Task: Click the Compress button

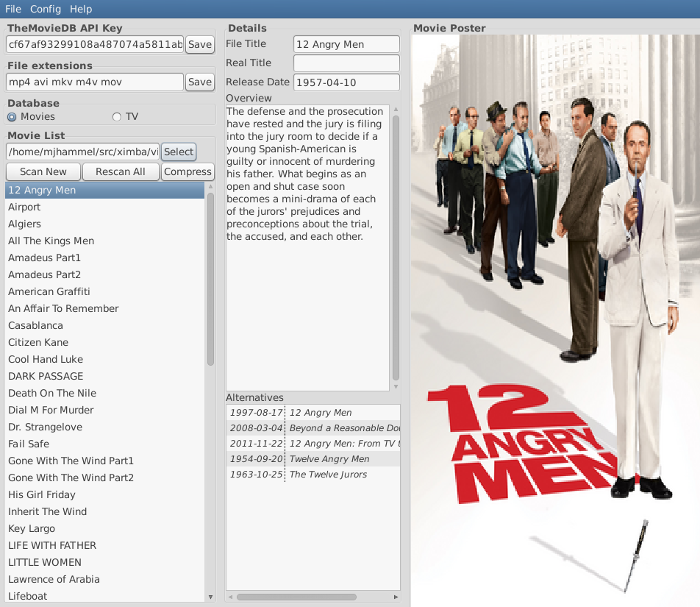Action: pyautogui.click(x=187, y=171)
